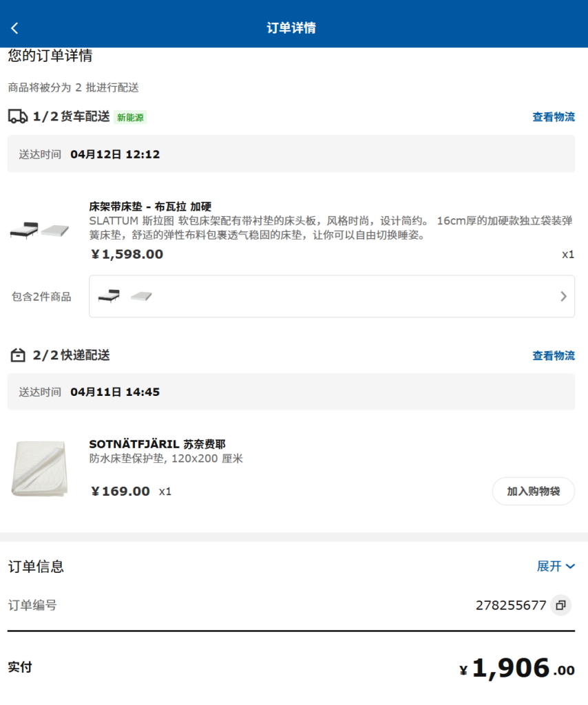The width and height of the screenshot is (588, 705).
Task: Click the truck delivery icon
Action: (x=18, y=116)
